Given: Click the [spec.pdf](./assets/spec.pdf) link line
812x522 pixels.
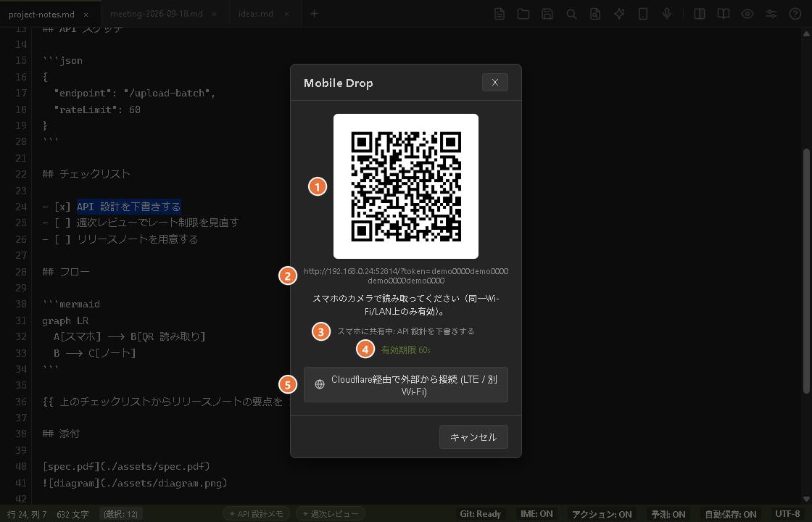Looking at the screenshot, I should click(x=126, y=467).
